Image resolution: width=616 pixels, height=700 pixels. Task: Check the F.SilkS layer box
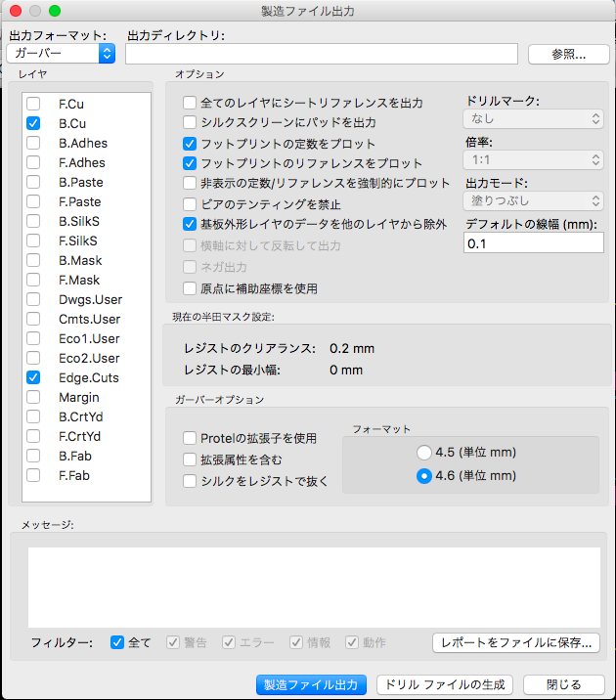(33, 241)
